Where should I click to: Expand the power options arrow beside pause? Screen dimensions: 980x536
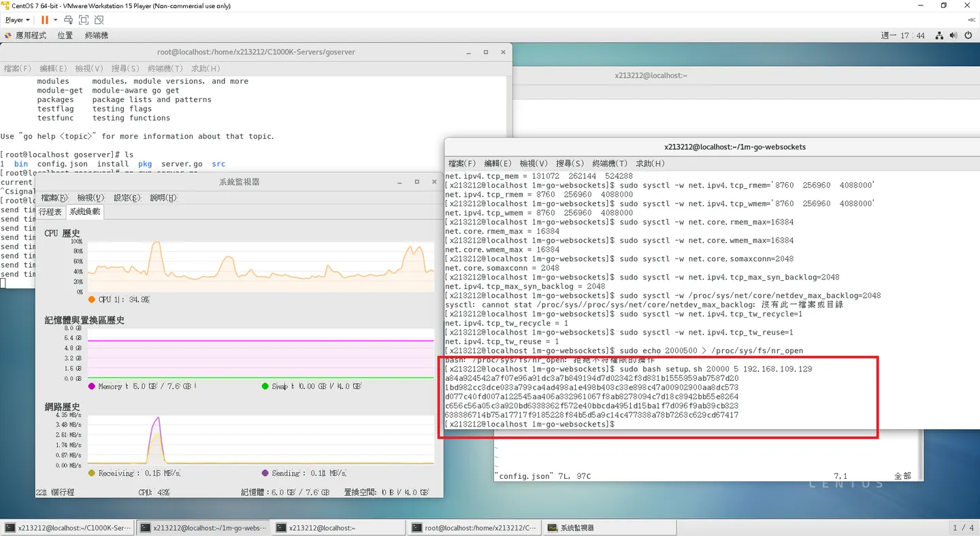(x=56, y=20)
